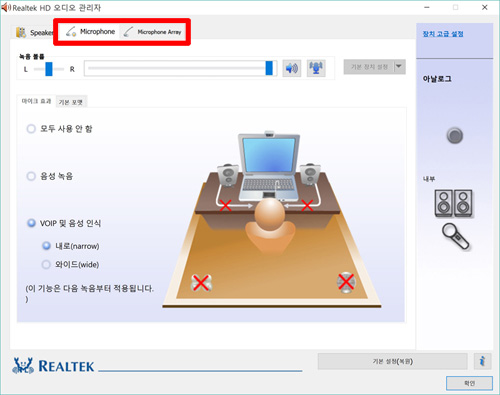500x395 pixels.
Task: Click the 기본 장치 설정 button
Action: 369,67
